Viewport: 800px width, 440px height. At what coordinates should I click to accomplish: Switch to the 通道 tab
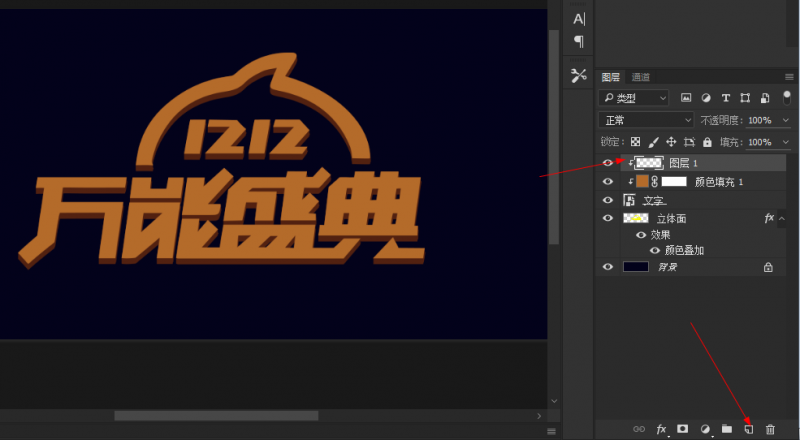[x=641, y=77]
